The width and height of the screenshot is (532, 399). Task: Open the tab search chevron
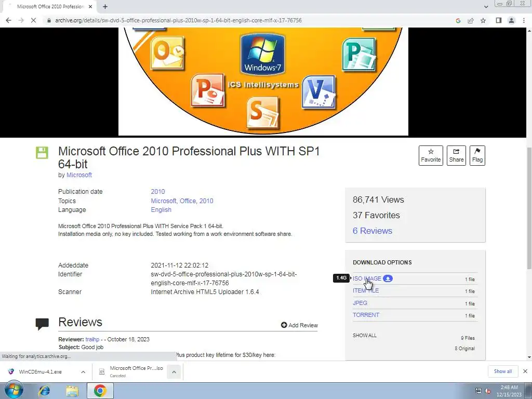pos(486,6)
